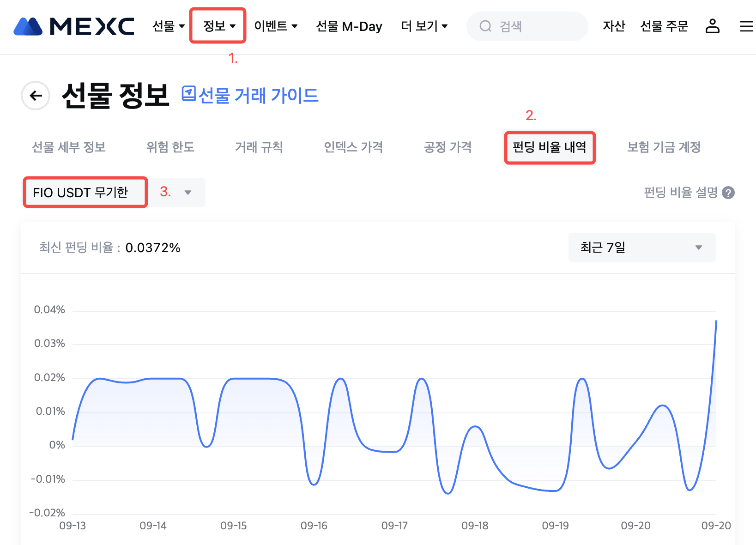Open the user account profile icon
Image resolution: width=756 pixels, height=545 pixels.
pyautogui.click(x=712, y=26)
